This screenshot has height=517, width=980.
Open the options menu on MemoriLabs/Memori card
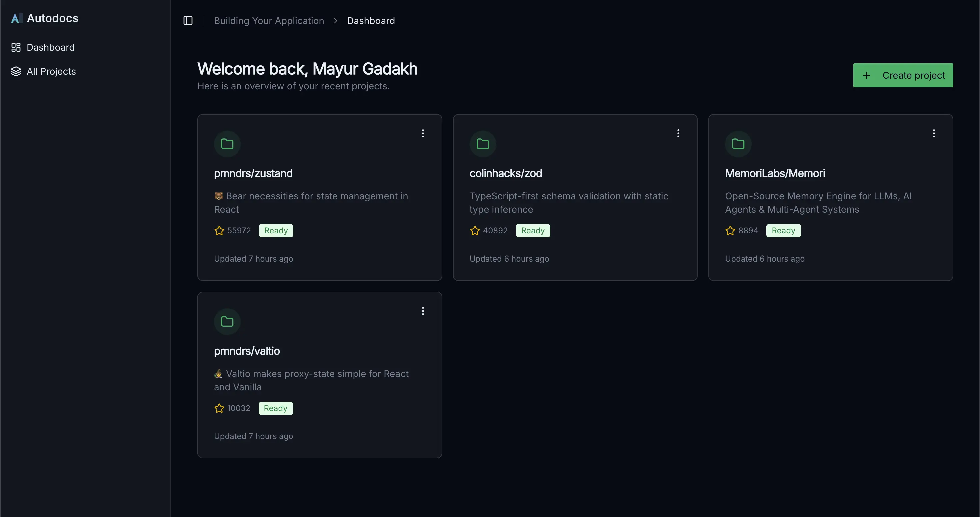[x=934, y=133]
